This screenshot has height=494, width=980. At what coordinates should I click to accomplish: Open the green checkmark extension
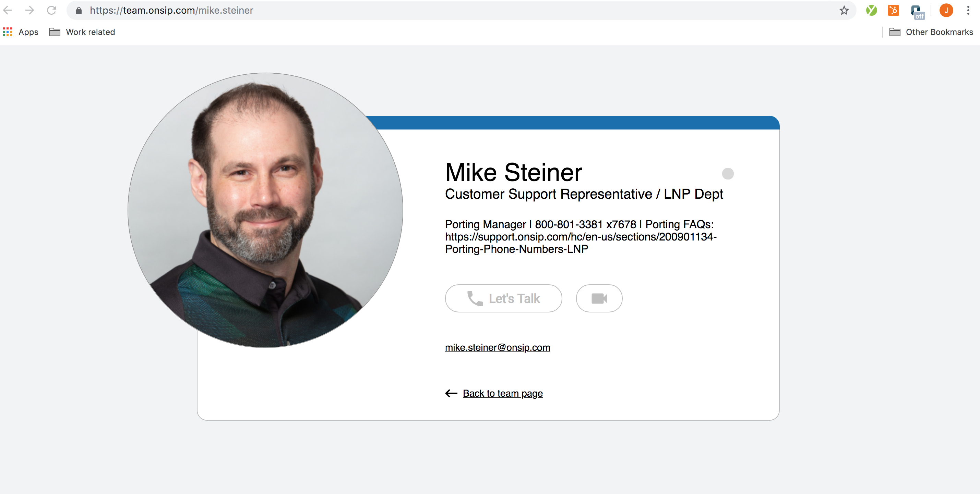tap(871, 10)
